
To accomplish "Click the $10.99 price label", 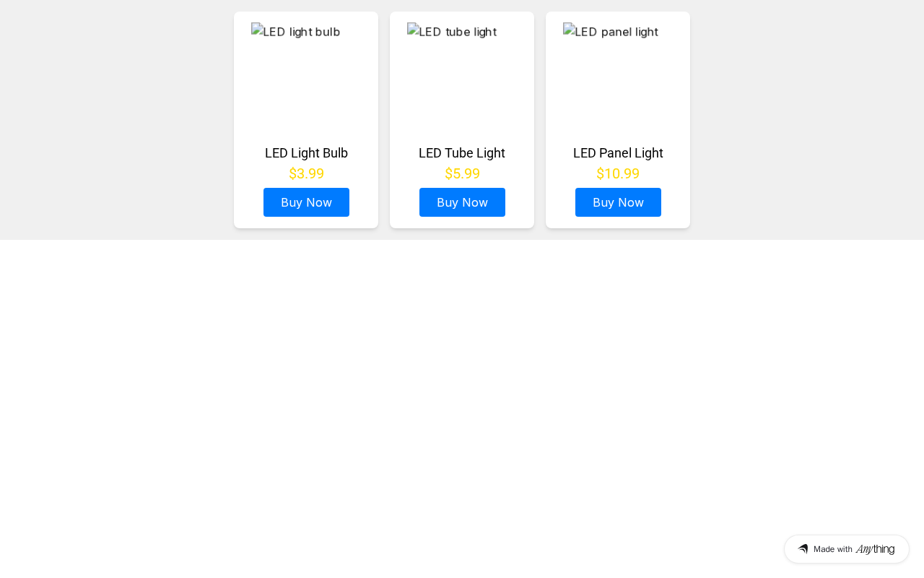I will tap(618, 174).
